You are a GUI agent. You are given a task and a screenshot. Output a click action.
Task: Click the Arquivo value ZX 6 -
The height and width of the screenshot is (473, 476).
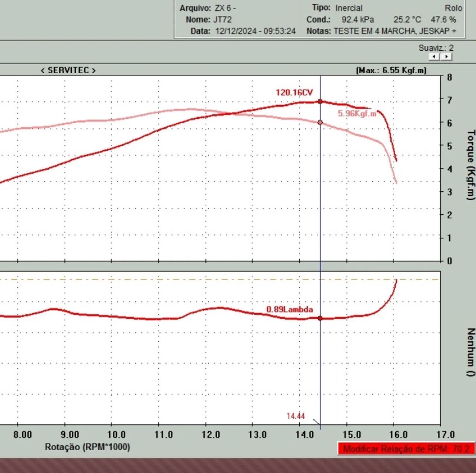225,8
